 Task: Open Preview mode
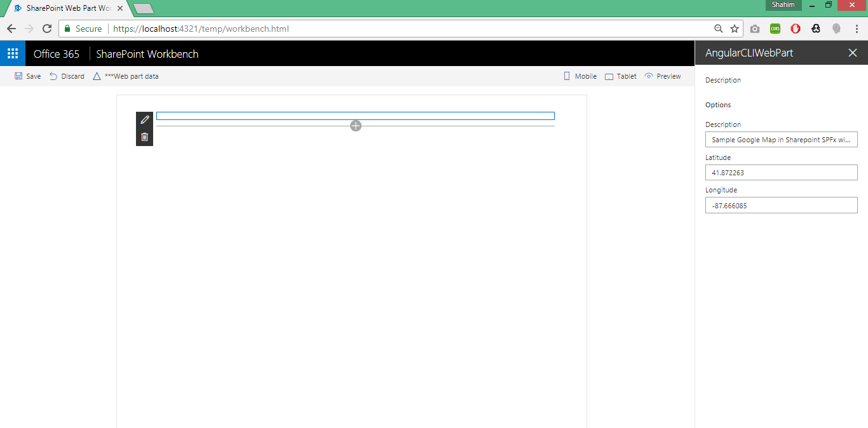[663, 76]
